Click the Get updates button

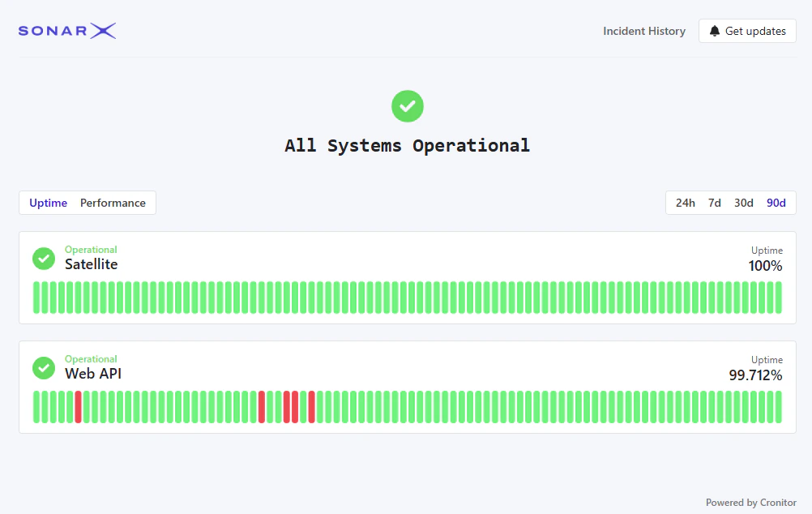point(747,31)
